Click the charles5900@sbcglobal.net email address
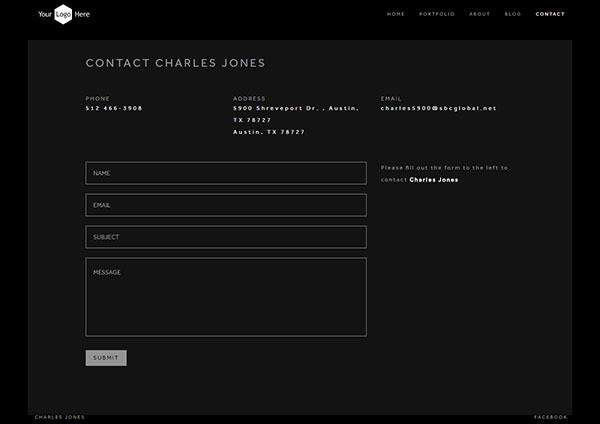This screenshot has width=600, height=424. click(x=438, y=108)
